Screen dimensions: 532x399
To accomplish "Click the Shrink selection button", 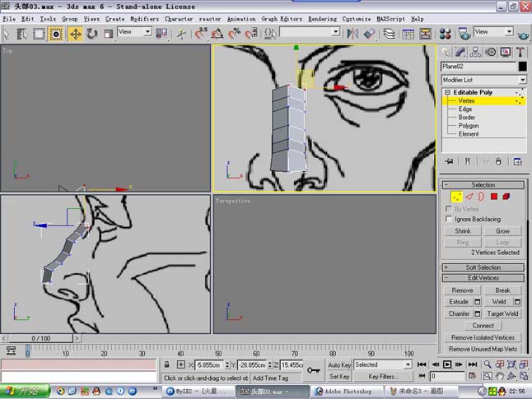I will [x=463, y=231].
